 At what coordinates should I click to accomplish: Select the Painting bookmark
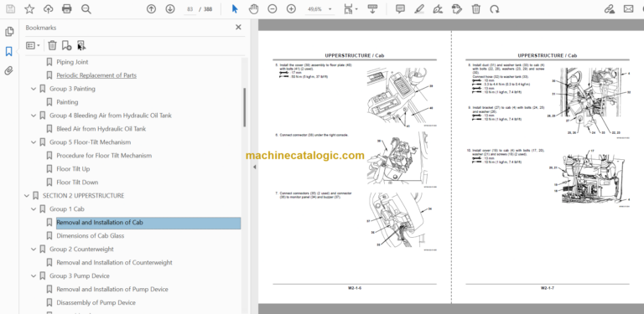(x=67, y=102)
